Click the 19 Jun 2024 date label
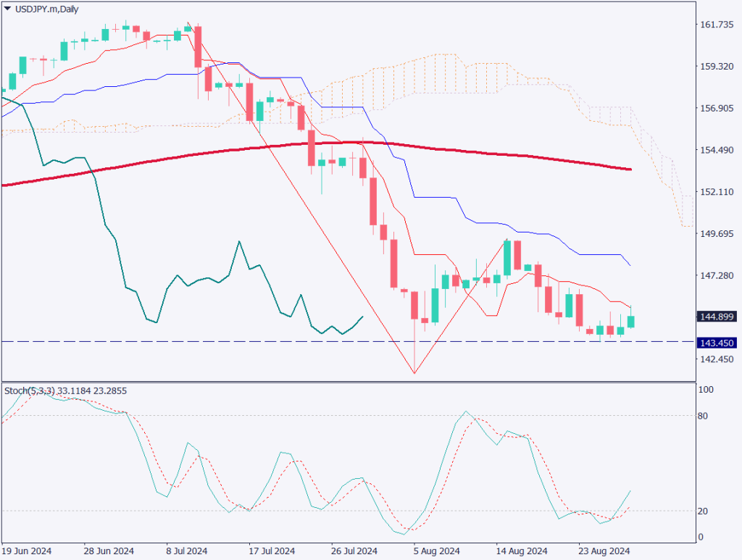 click(x=28, y=551)
